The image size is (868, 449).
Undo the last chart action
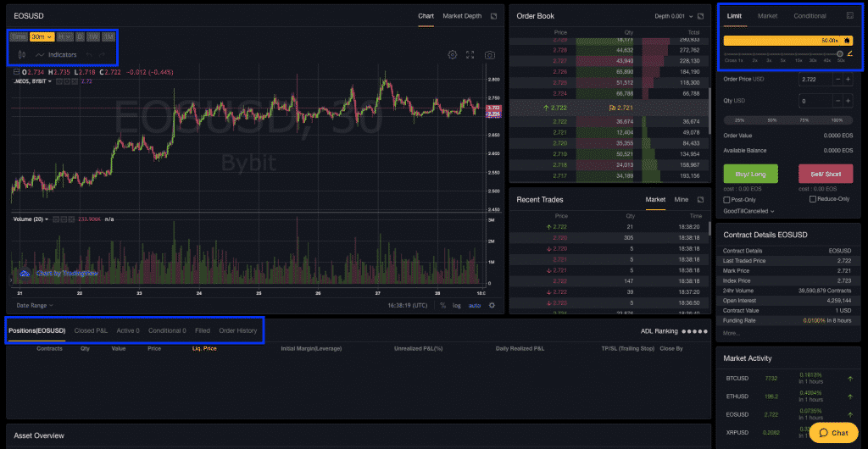point(89,55)
